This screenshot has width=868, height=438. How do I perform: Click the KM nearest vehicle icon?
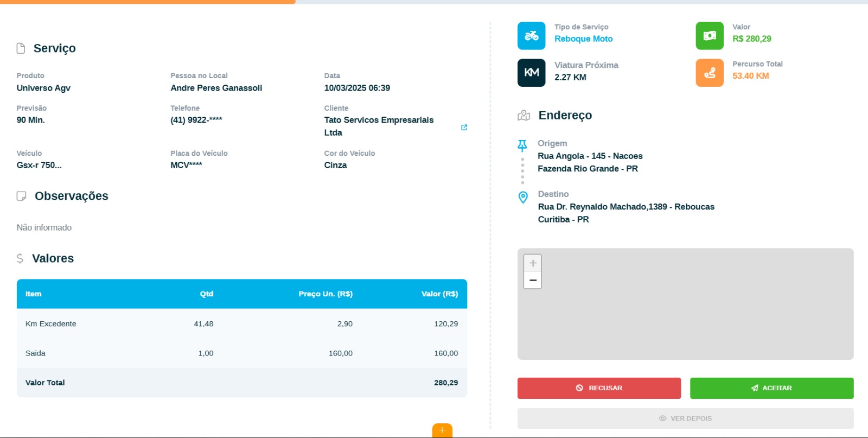(x=531, y=73)
